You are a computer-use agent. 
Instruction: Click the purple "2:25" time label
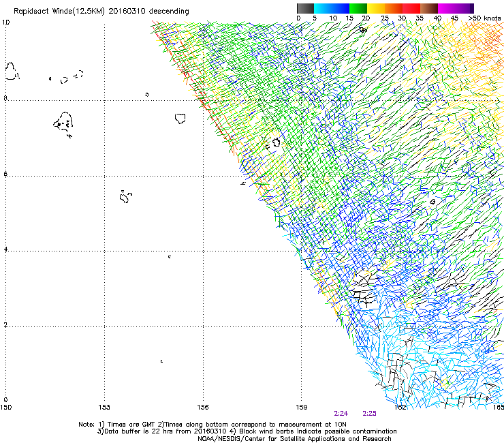point(369,414)
